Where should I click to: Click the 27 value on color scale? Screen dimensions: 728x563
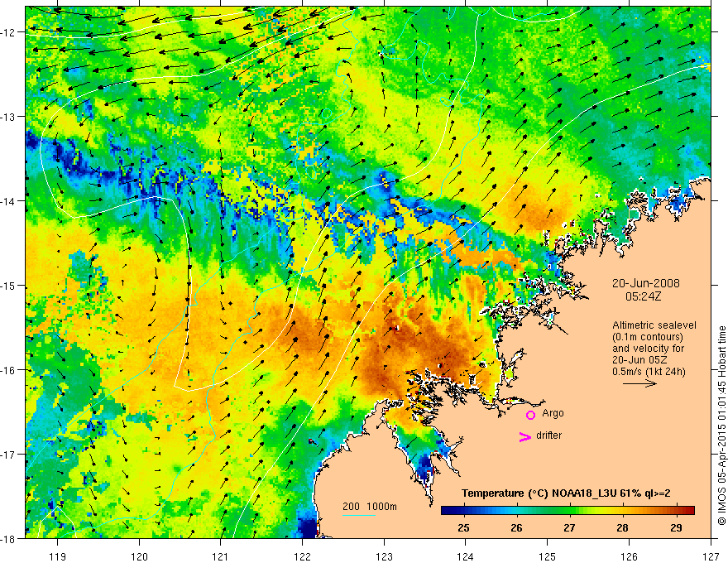click(570, 527)
